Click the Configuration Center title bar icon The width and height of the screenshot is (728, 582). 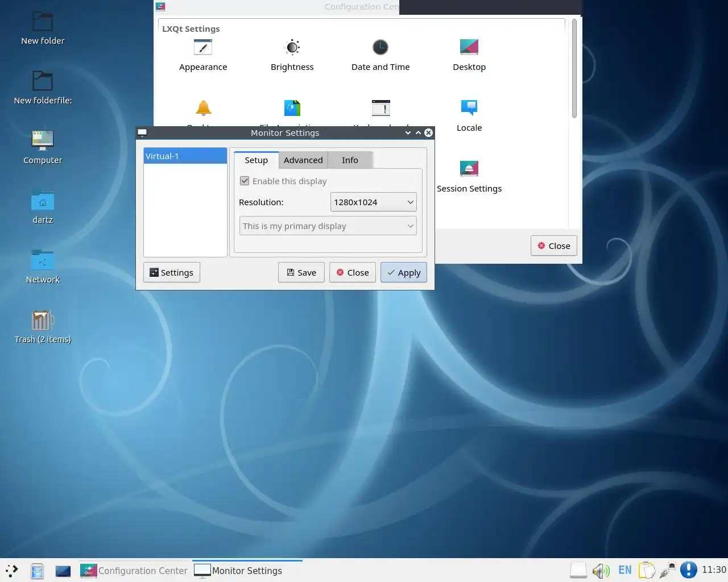click(x=160, y=7)
